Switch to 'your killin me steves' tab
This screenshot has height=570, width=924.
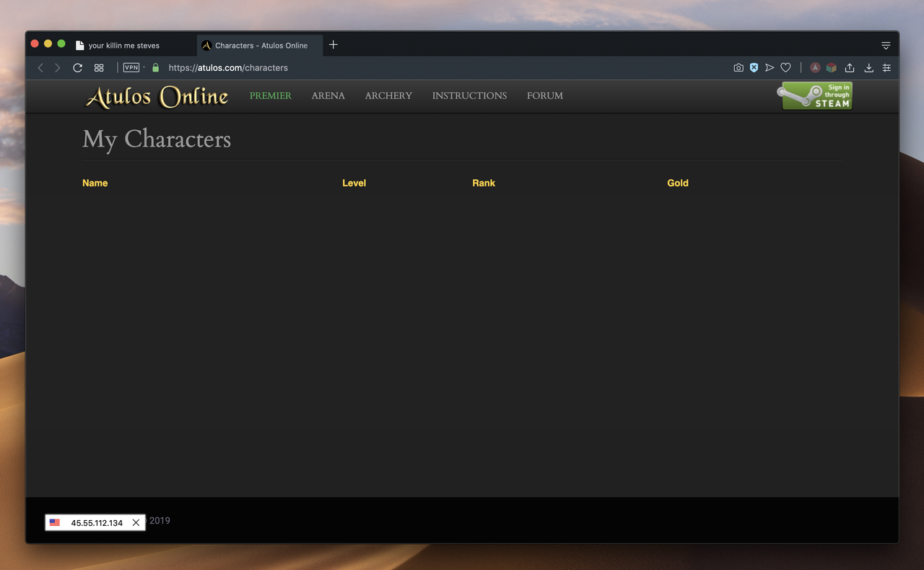tap(134, 45)
